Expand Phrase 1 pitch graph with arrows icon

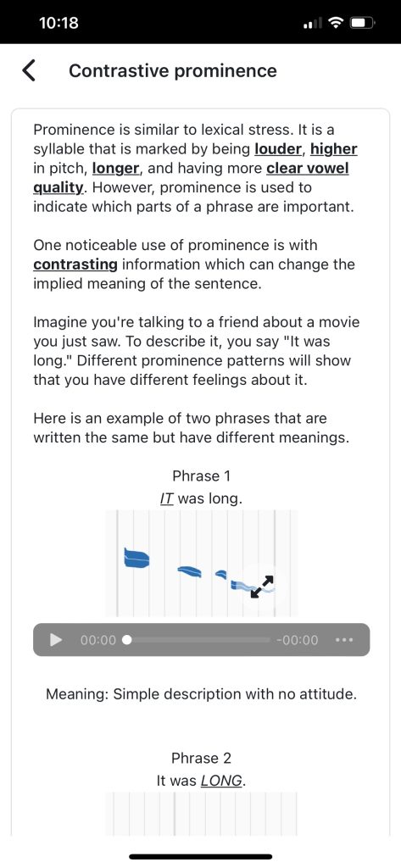tap(262, 587)
